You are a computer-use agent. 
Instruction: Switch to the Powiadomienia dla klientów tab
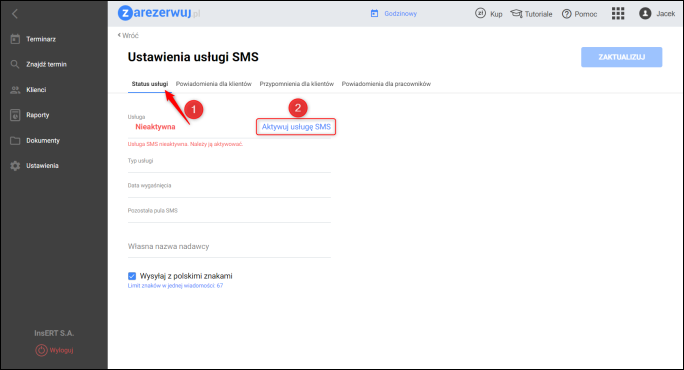tap(213, 84)
